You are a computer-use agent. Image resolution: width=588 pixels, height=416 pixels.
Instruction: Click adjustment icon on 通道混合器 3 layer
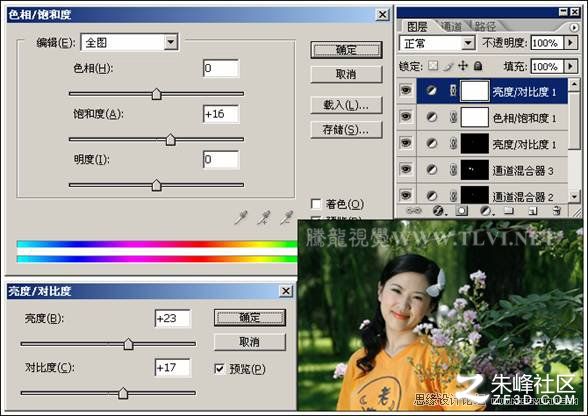click(x=432, y=170)
